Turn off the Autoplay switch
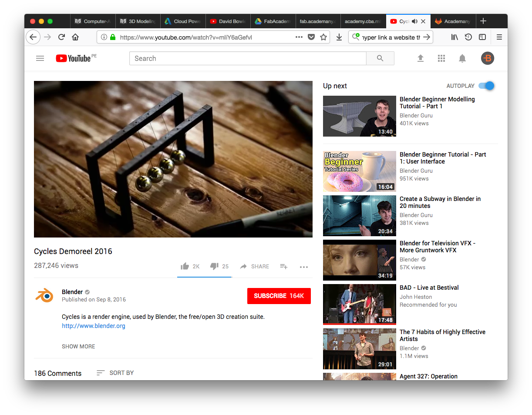Screen dimensions: 532x415 click(x=487, y=86)
